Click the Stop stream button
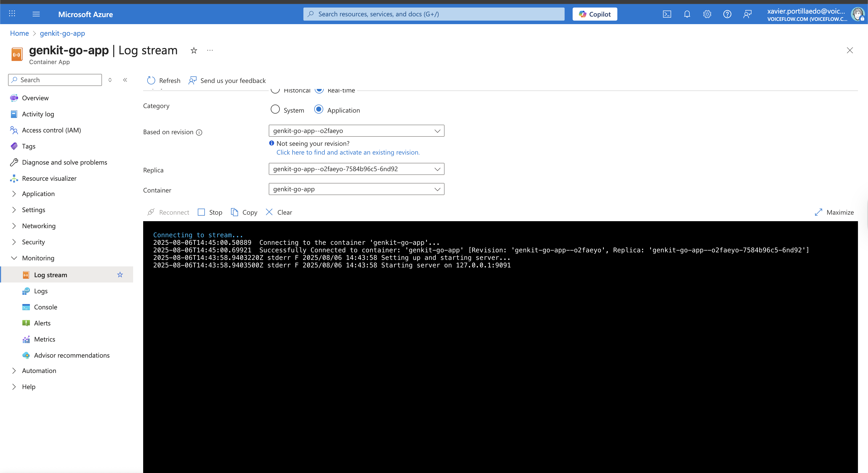This screenshot has height=473, width=868. [x=210, y=212]
